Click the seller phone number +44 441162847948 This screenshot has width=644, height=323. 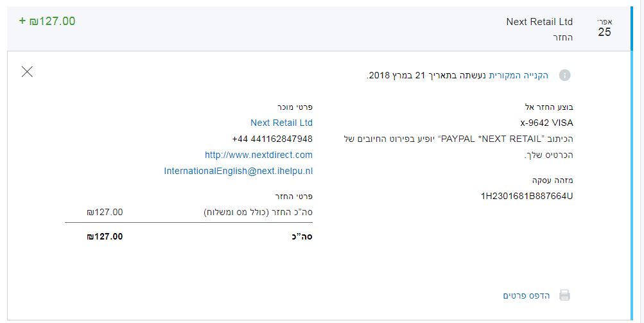(272, 139)
